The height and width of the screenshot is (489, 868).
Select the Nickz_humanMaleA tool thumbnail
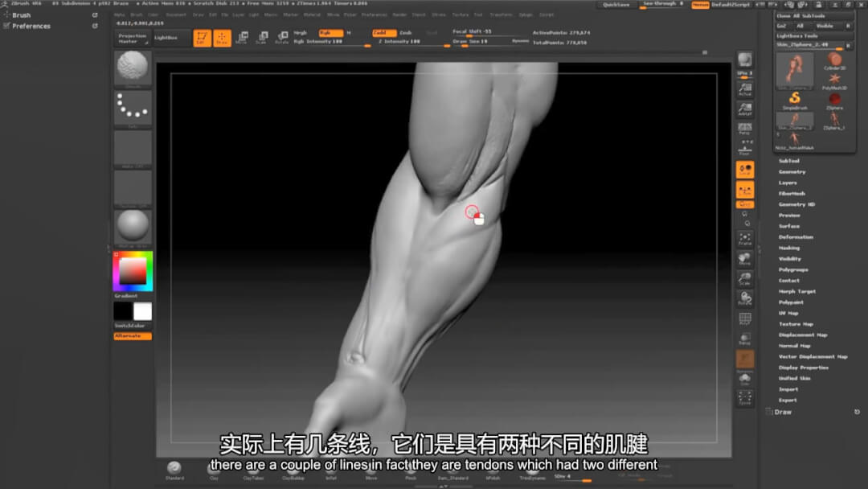tap(794, 141)
